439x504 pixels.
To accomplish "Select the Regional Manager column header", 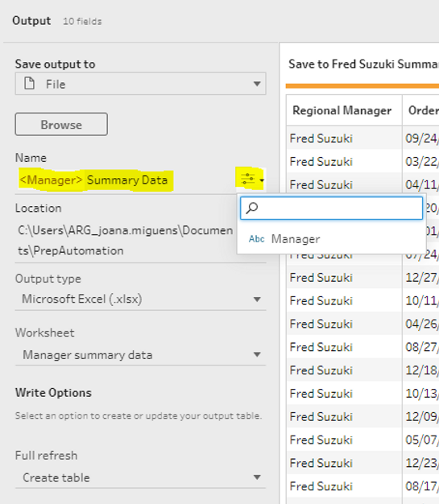I will coord(342,110).
